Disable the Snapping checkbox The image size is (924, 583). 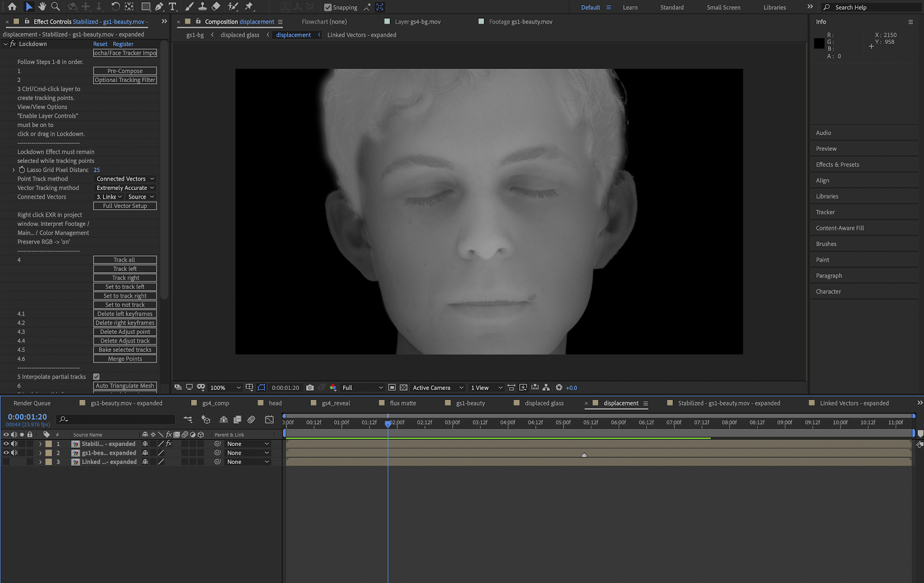point(328,8)
